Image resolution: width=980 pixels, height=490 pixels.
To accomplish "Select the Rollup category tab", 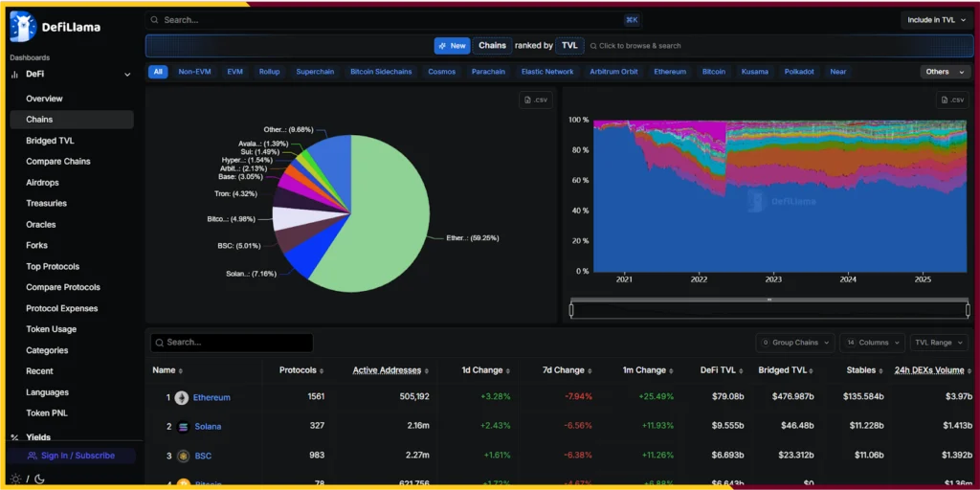I will coord(269,72).
